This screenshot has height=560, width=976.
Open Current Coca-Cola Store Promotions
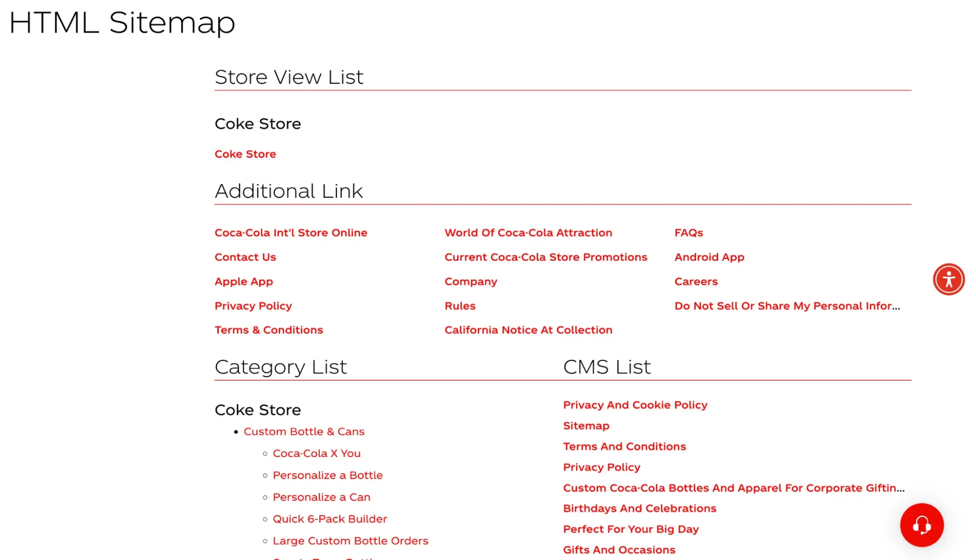(x=545, y=257)
